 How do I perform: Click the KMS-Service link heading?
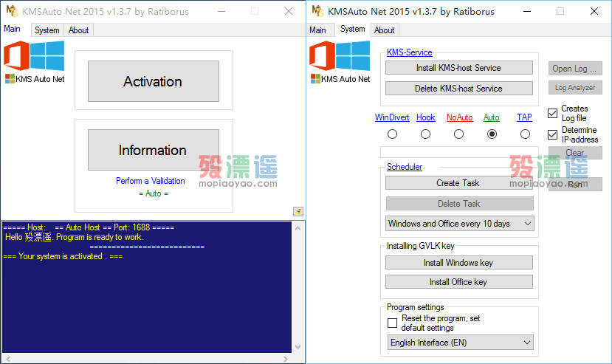click(x=410, y=52)
